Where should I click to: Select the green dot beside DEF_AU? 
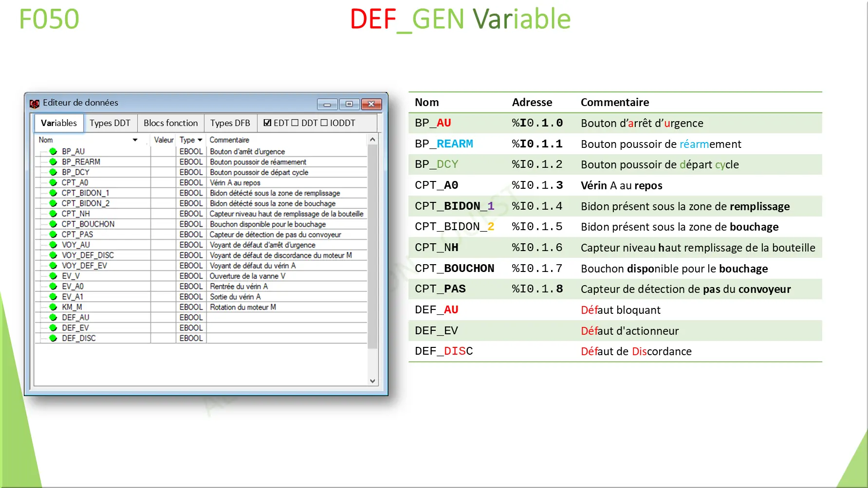point(53,317)
